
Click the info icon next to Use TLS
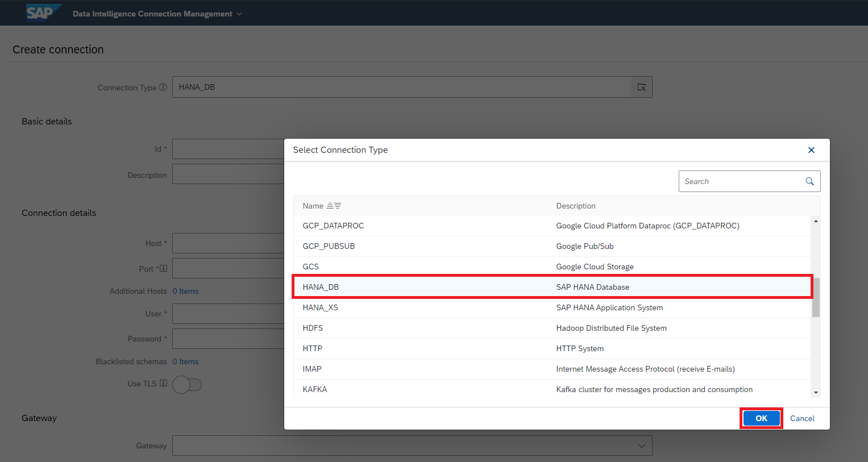click(164, 383)
